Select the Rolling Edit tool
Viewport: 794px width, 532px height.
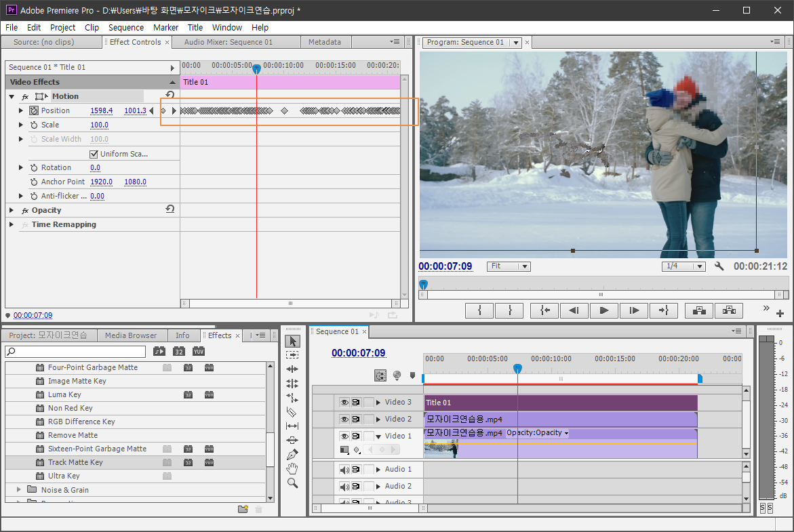tap(292, 383)
